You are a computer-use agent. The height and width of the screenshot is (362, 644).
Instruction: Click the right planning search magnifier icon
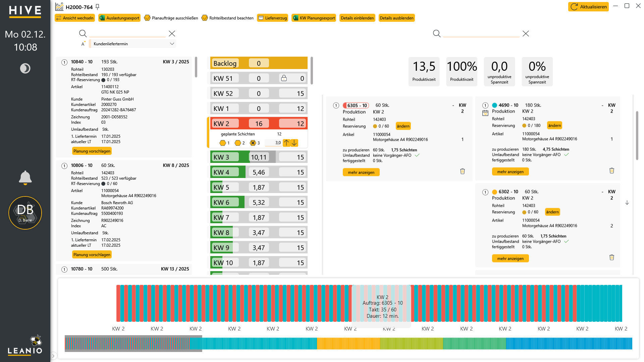(x=437, y=34)
